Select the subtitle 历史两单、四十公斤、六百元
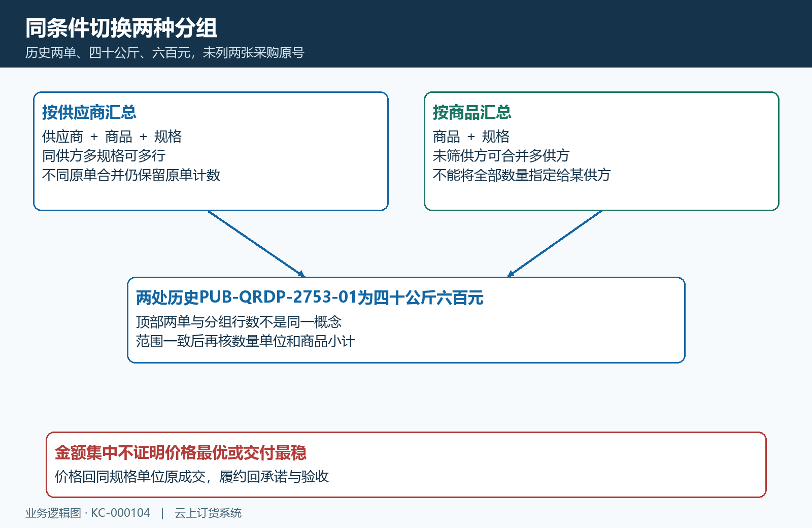 tap(108, 53)
